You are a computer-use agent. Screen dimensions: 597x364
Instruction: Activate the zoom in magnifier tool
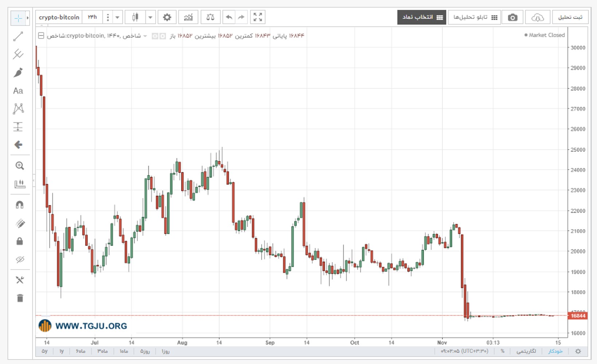coord(20,166)
